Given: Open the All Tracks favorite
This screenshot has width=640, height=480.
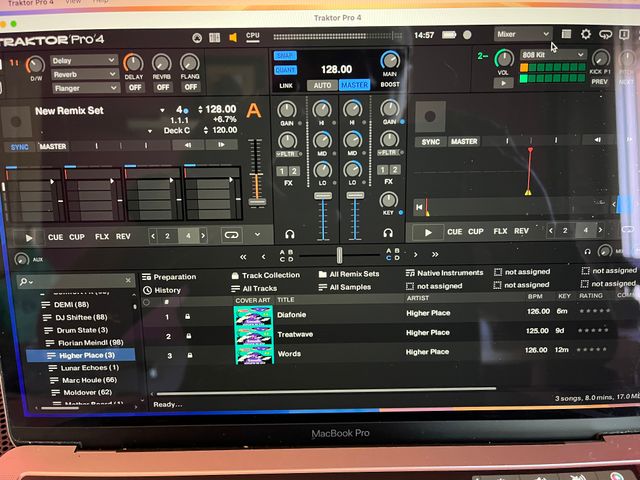Looking at the screenshot, I should coord(254,289).
